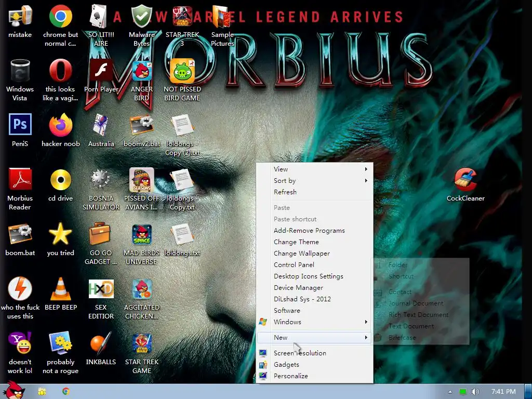The image size is (532, 399).
Task: Open Device Manager from context menu
Action: click(x=314, y=288)
